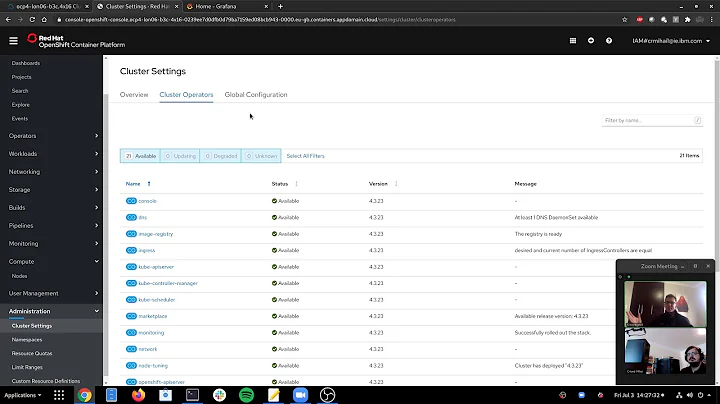Image resolution: width=720 pixels, height=404 pixels.
Task: Click the browser address bar
Action: (x=338, y=20)
